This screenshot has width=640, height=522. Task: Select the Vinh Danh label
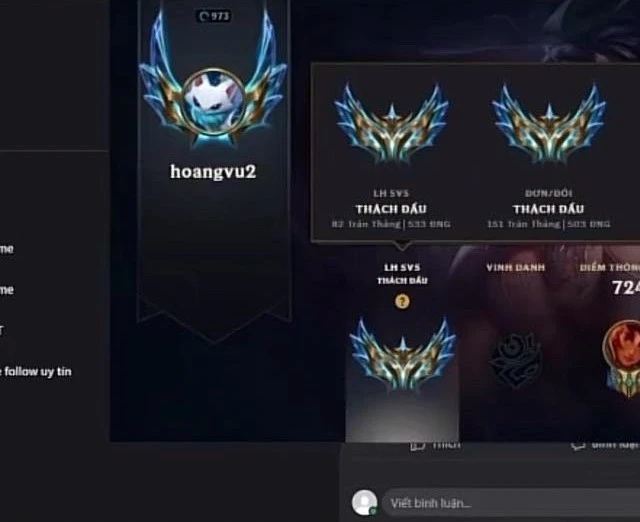point(516,267)
